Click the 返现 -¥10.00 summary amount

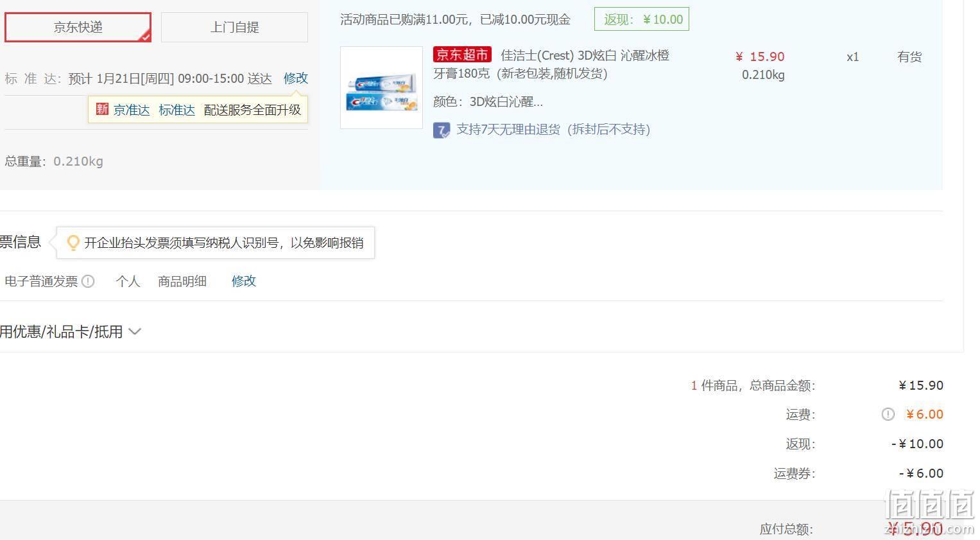pyautogui.click(x=917, y=444)
